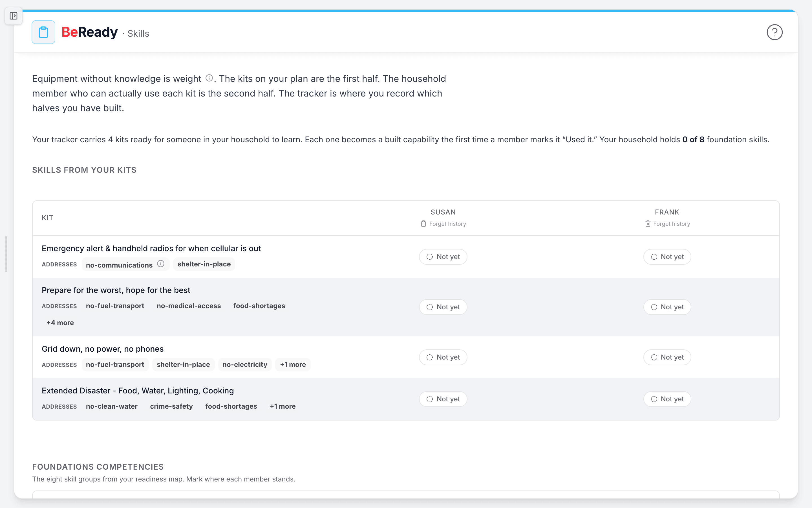Toggle Susan's status for Extended Disaster kit

(443, 399)
